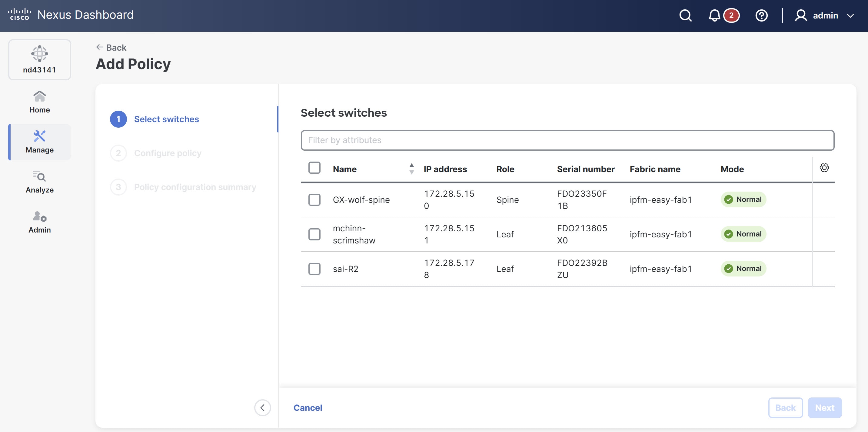Click the Nexus Dashboard title
This screenshot has width=868, height=432.
(85, 15)
